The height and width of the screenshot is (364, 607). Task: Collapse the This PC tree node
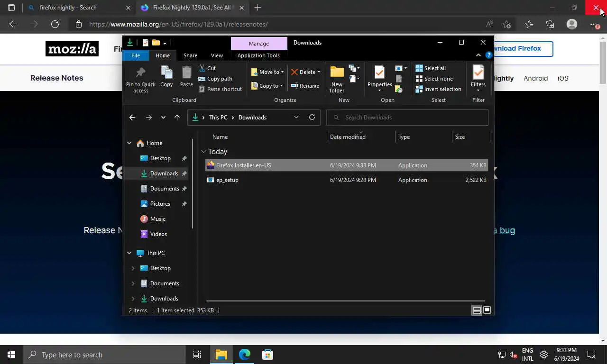[129, 253]
